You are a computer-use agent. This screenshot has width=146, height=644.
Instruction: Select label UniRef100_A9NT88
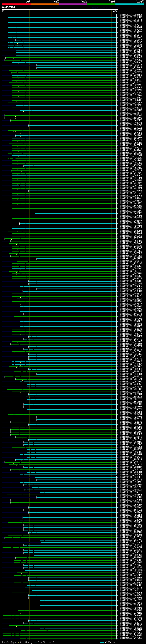[131, 324]
